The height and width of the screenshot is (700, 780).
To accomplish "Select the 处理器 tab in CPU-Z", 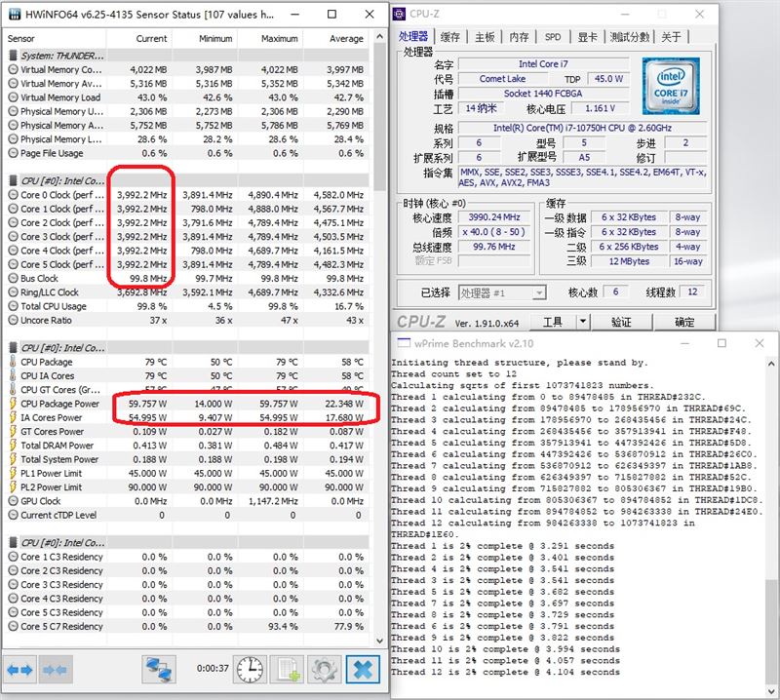I will [413, 36].
